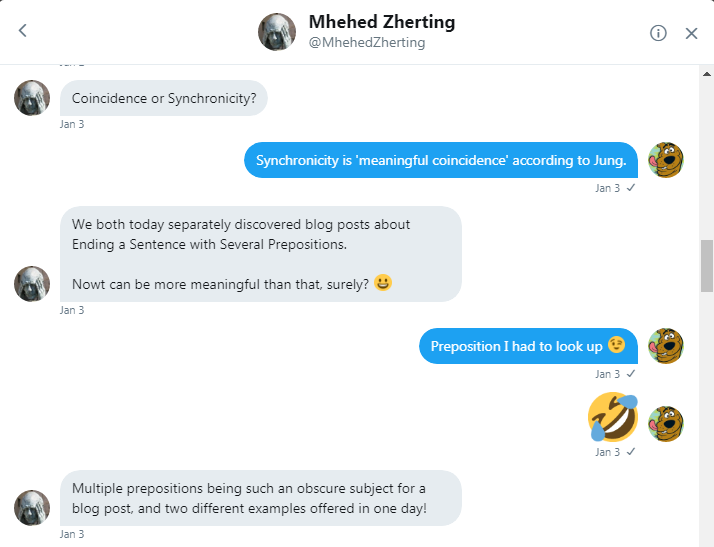Click the Scooby avatar beside Jung message

point(666,160)
